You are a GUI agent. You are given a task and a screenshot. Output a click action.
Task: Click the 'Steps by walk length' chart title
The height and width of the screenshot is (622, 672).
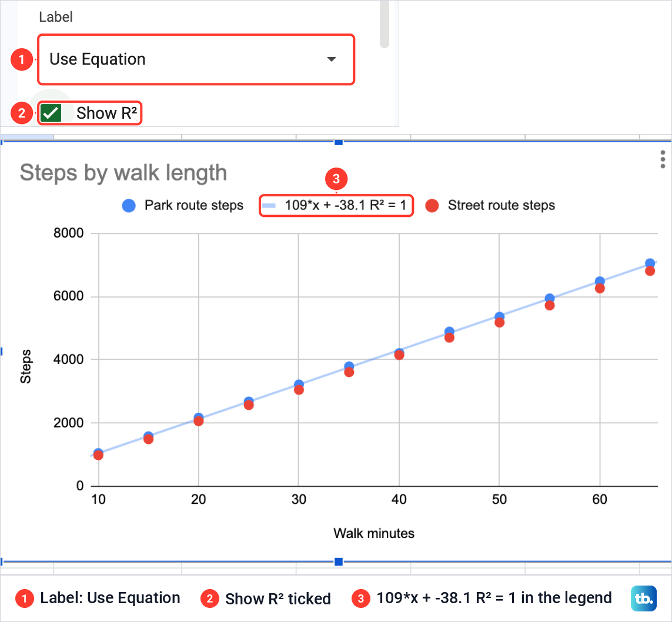[123, 173]
